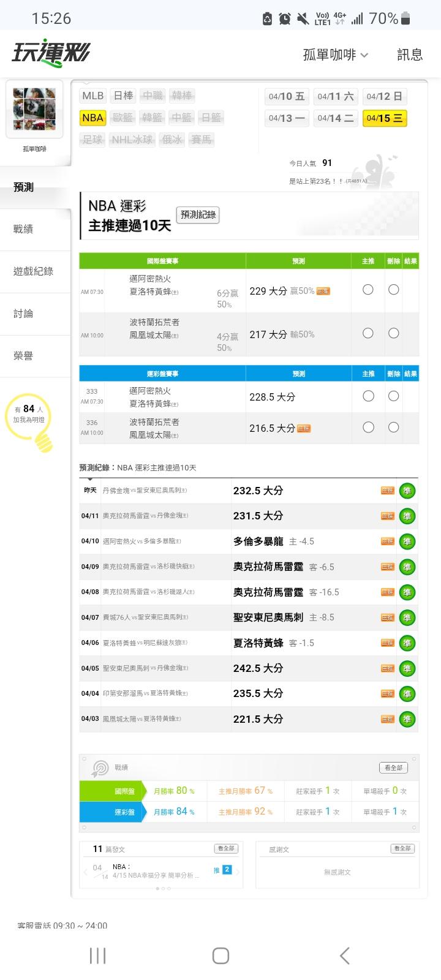Tap the alarm icon in status bar
Viewport: 441px width, 980px height.
285,19
